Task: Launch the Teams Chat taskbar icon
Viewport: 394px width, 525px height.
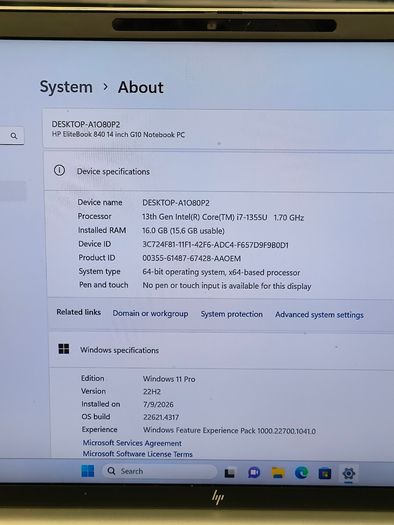Action: point(254,472)
